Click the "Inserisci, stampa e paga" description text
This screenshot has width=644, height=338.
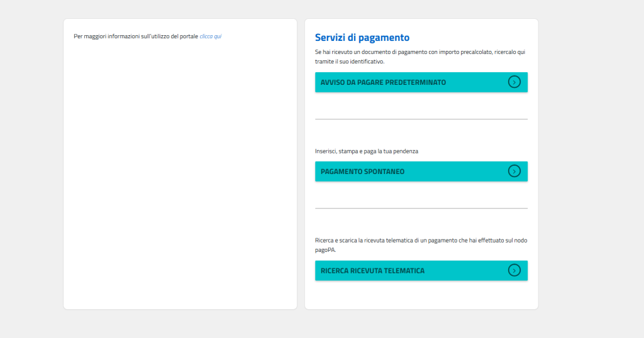click(x=366, y=151)
